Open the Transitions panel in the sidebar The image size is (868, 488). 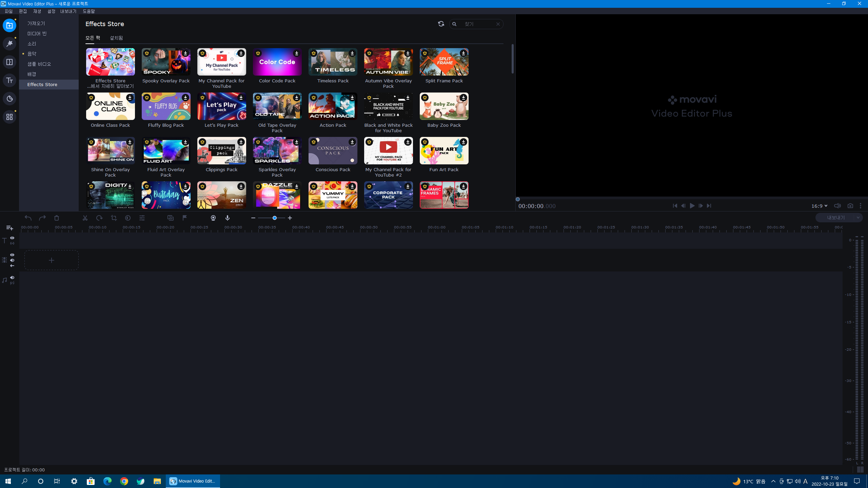[x=9, y=62]
